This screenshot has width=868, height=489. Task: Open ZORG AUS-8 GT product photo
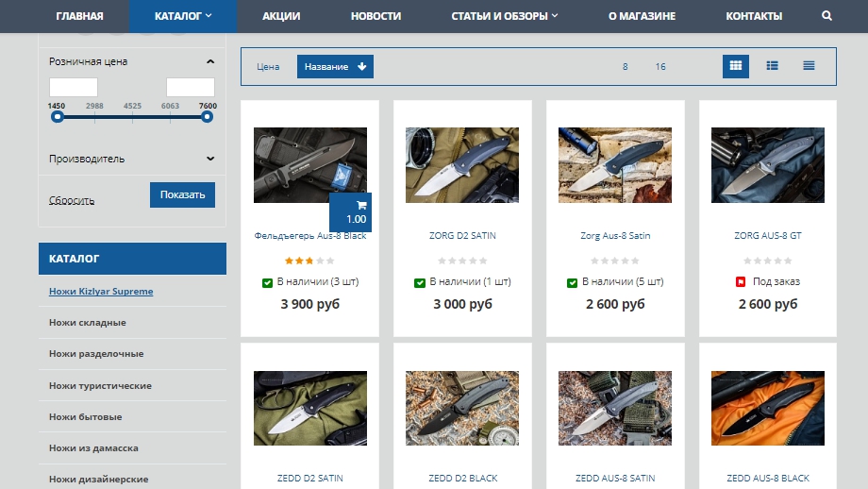click(768, 165)
